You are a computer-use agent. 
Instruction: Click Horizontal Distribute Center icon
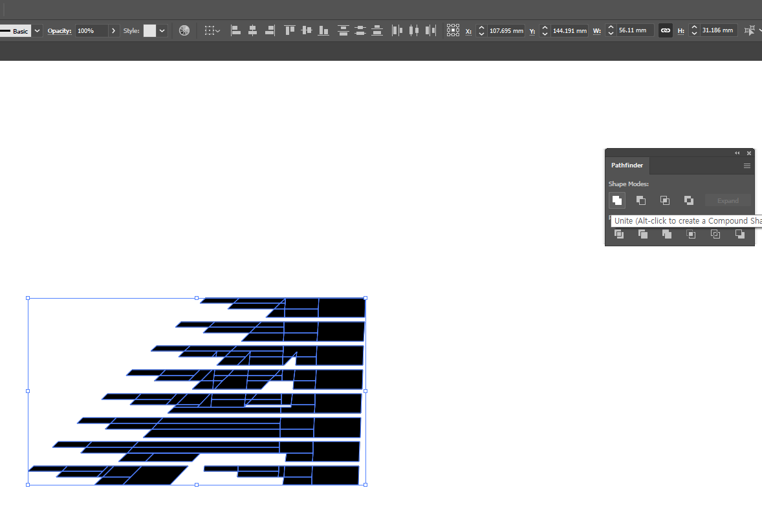click(414, 30)
